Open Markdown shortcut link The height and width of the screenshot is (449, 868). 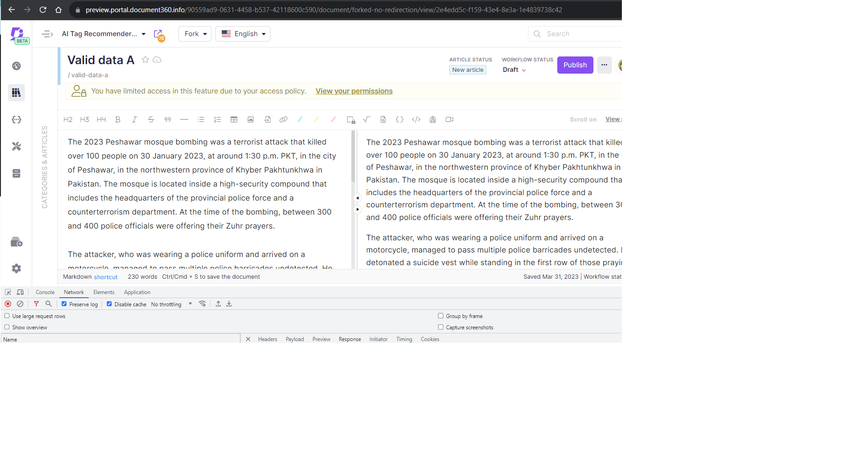[x=106, y=277]
